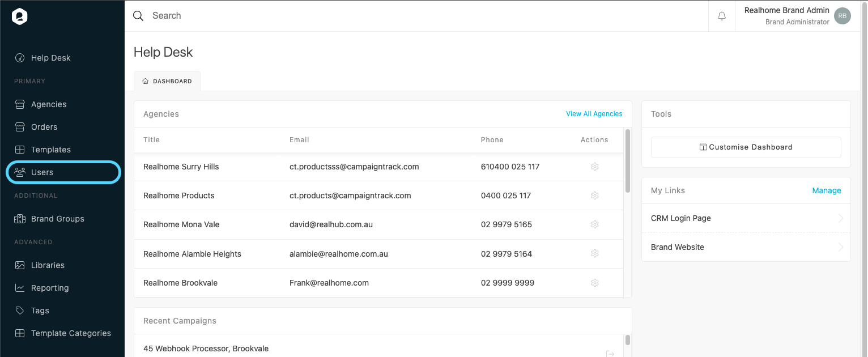Open settings gear for Realhome Products
868x357 pixels.
click(x=595, y=195)
